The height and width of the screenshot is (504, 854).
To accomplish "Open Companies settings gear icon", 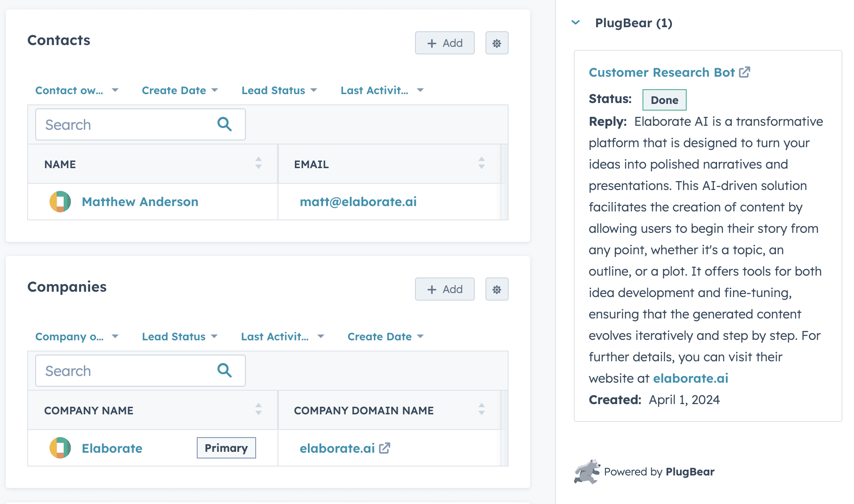I will [497, 289].
